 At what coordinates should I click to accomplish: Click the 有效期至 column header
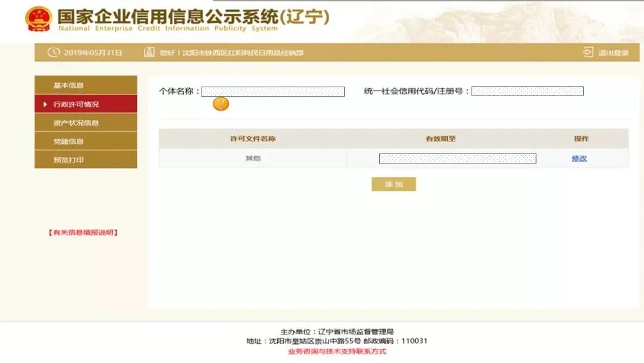[x=441, y=139]
